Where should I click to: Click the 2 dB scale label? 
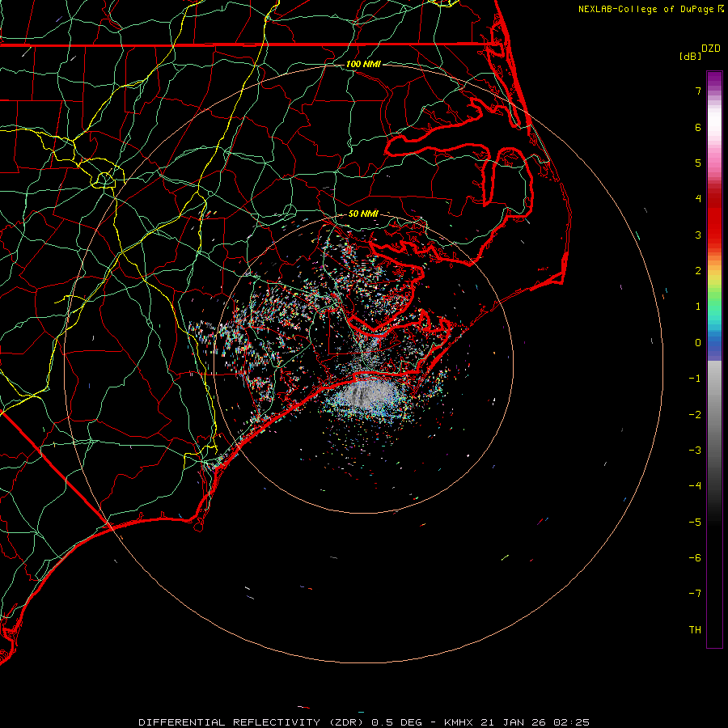698,271
